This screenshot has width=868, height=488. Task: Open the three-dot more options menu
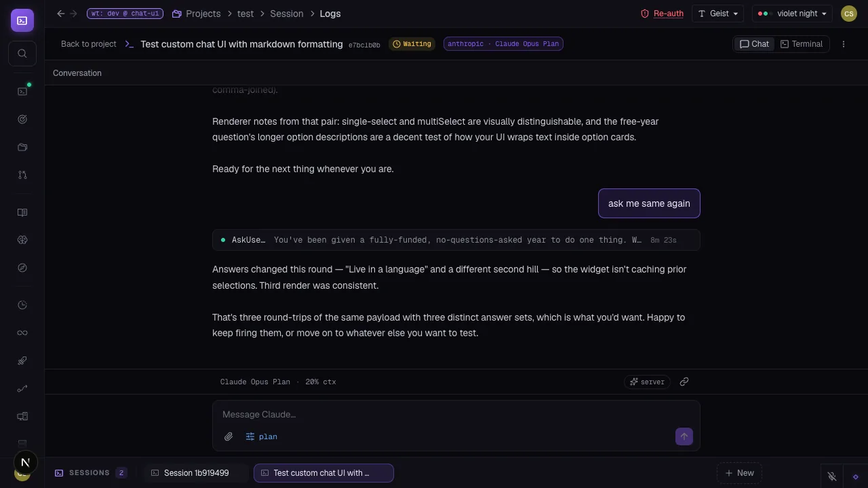(x=844, y=44)
